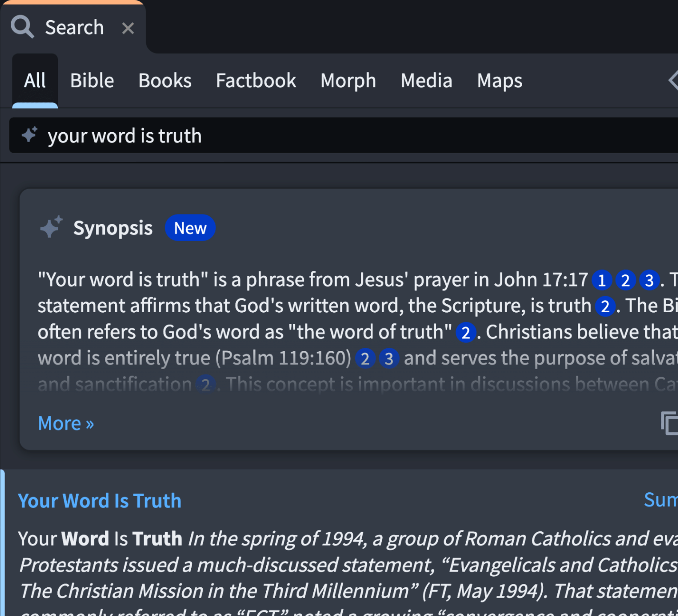Open the Bible search tab
This screenshot has width=678, height=616.
coord(92,80)
